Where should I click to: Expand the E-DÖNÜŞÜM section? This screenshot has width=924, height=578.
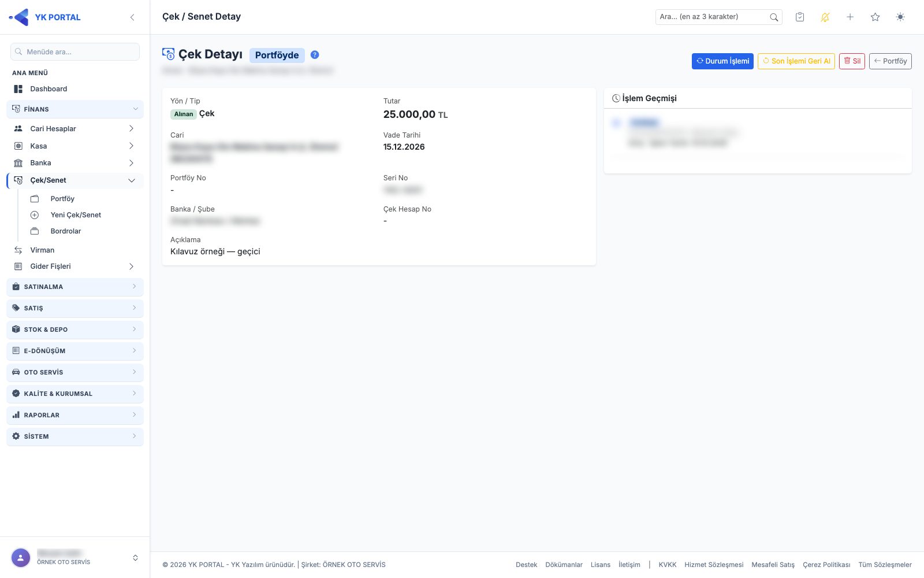click(75, 351)
